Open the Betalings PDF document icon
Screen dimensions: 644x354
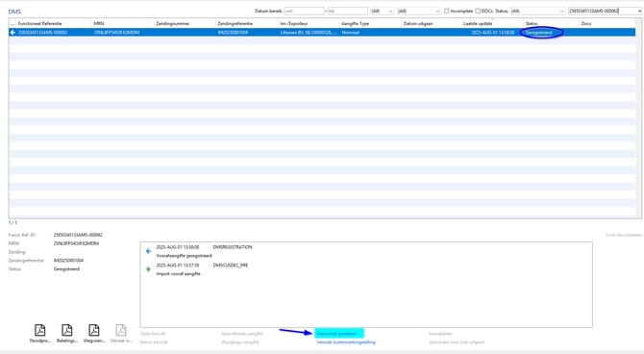67,330
